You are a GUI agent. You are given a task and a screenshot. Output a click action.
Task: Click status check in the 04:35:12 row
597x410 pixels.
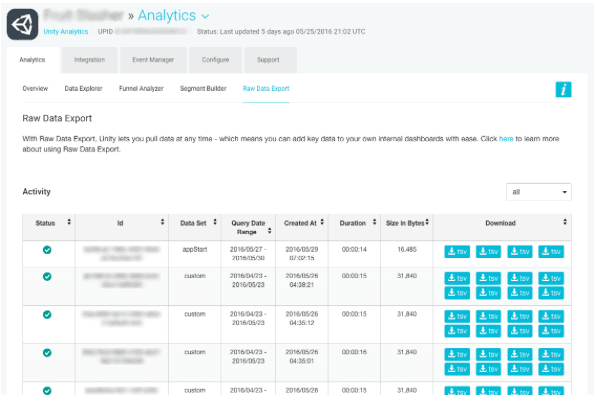[47, 315]
